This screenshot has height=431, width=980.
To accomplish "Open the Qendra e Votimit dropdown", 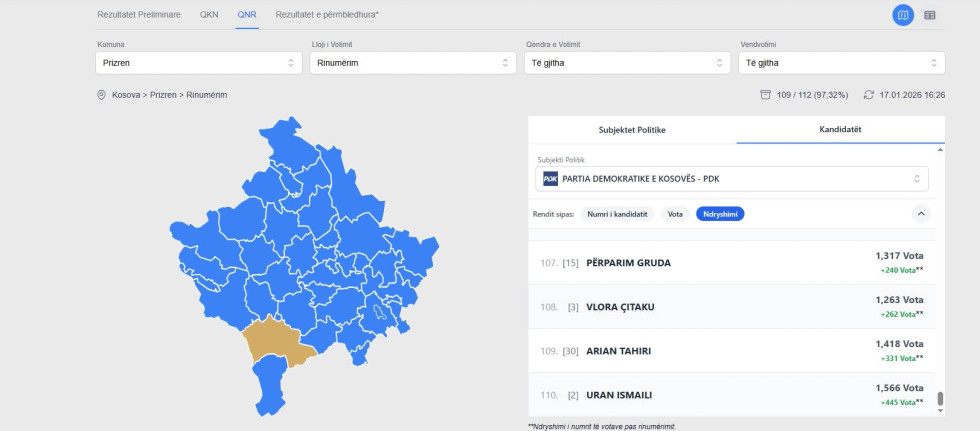I will [627, 63].
